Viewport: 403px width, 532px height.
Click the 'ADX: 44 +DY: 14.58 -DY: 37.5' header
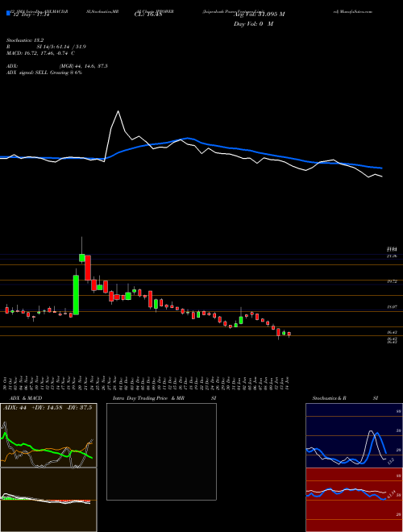pos(49,408)
